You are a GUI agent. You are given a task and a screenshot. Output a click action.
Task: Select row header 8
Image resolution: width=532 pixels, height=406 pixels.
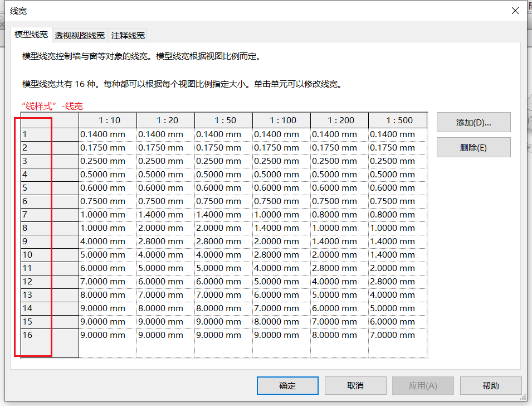point(50,228)
